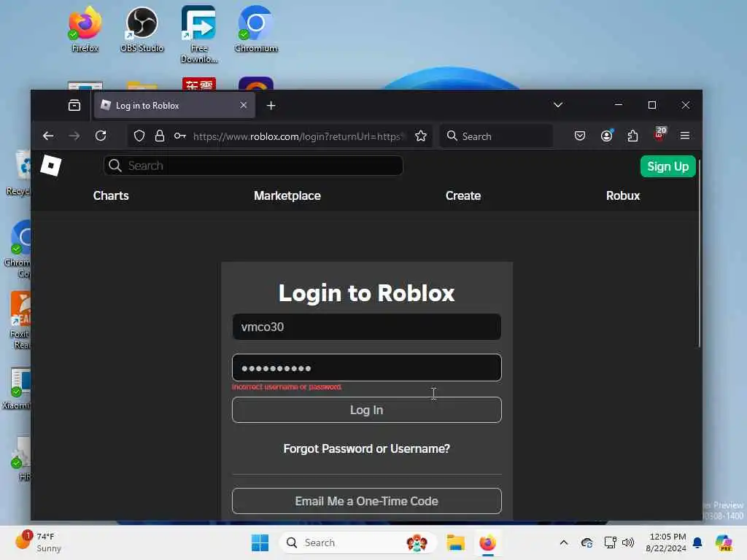Open the Chromium desktop shortcut
The width and height of the screenshot is (747, 560).
[256, 28]
